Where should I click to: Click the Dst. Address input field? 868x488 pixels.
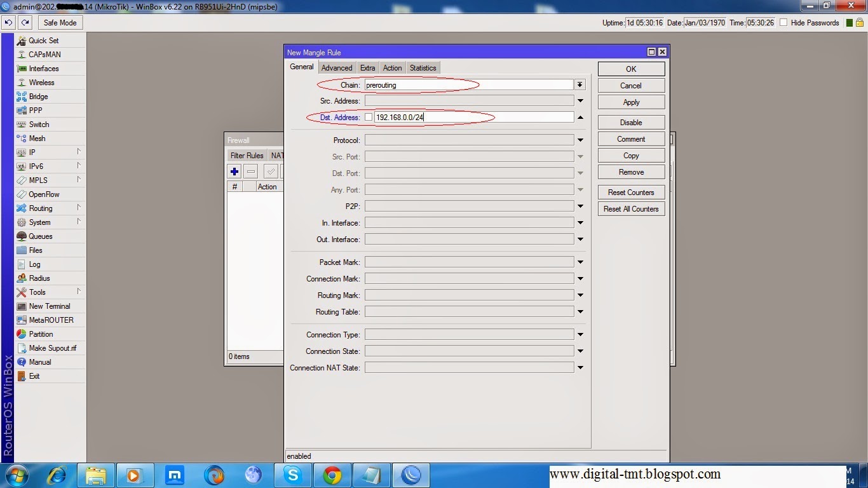(474, 117)
